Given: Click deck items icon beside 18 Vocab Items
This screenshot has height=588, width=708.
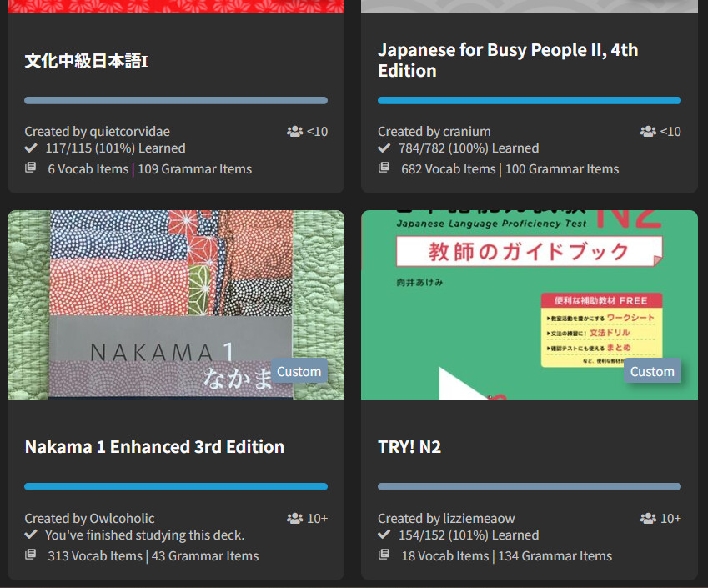Looking at the screenshot, I should pyautogui.click(x=384, y=554).
